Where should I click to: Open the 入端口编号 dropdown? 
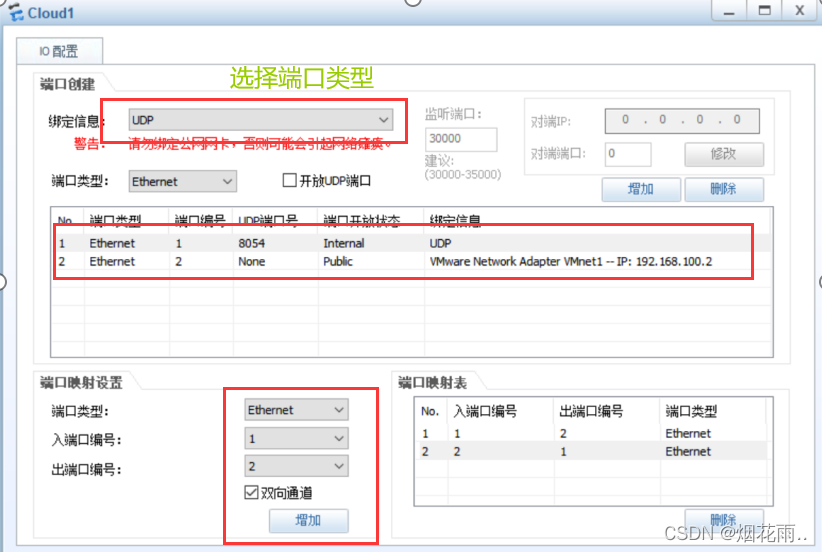click(x=296, y=439)
